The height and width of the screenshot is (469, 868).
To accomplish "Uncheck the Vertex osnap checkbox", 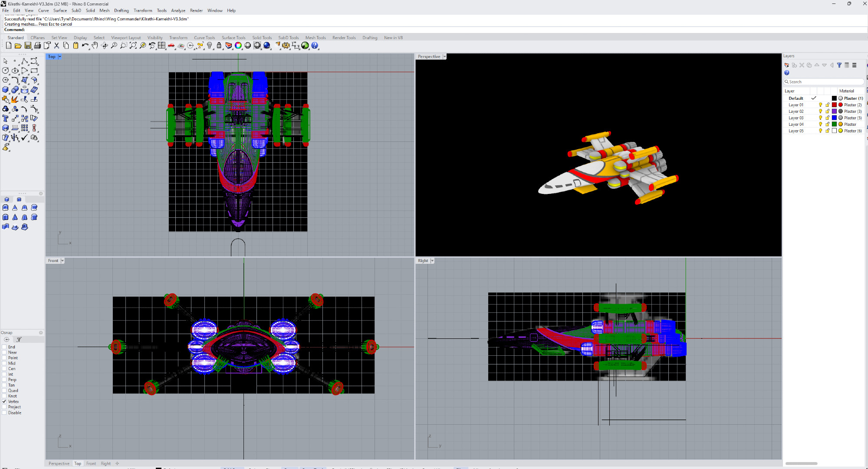I will 4,402.
